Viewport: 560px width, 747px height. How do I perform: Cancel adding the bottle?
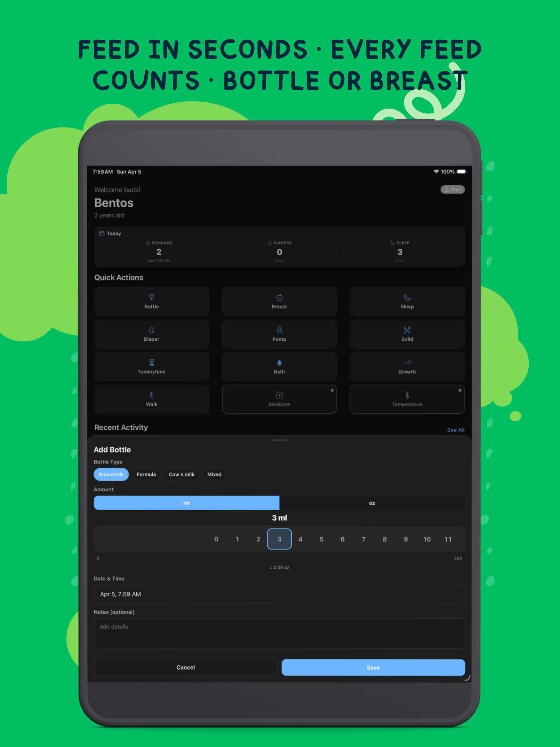pos(185,667)
